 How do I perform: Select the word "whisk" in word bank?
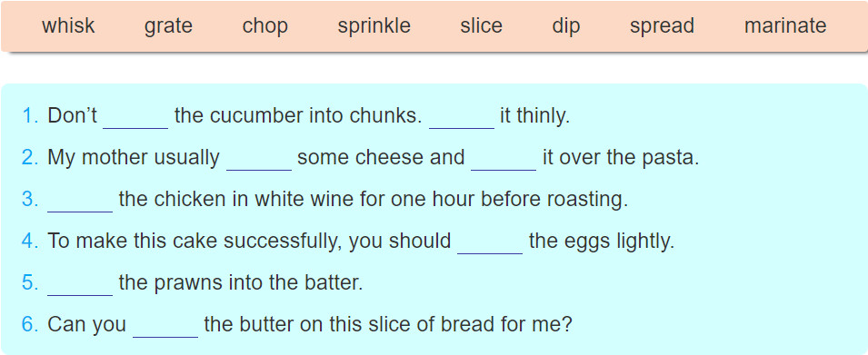[x=68, y=25]
